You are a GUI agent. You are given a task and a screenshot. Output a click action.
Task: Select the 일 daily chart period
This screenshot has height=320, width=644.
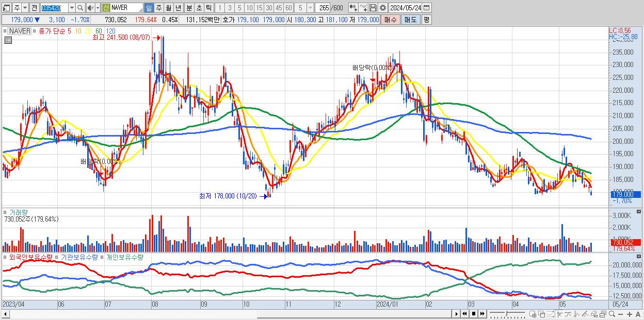click(149, 8)
